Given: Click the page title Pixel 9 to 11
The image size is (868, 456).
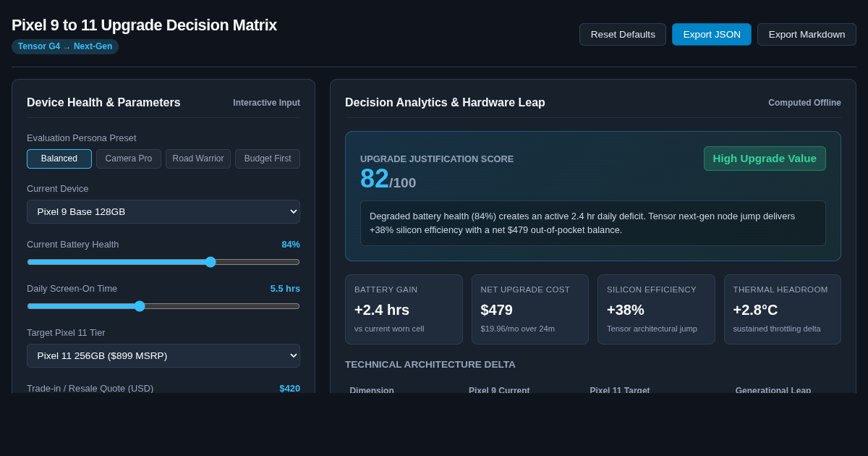Looking at the screenshot, I should click(144, 25).
